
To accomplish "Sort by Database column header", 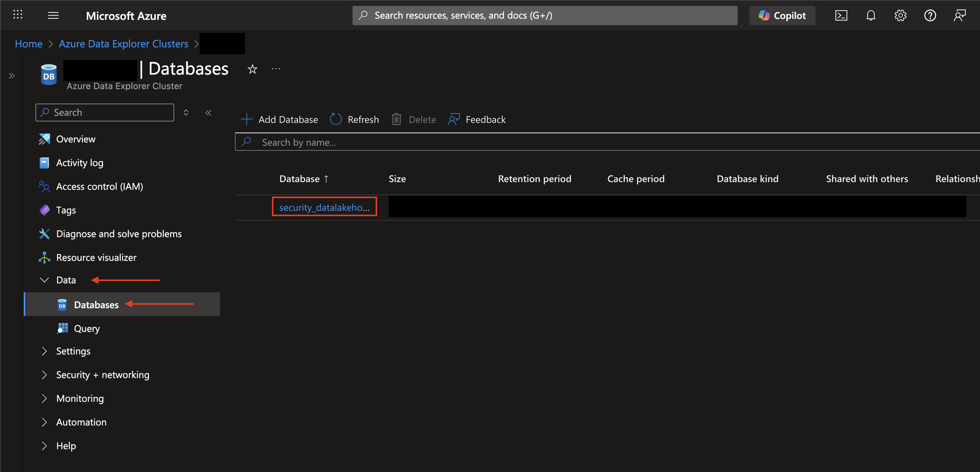I will (x=304, y=179).
